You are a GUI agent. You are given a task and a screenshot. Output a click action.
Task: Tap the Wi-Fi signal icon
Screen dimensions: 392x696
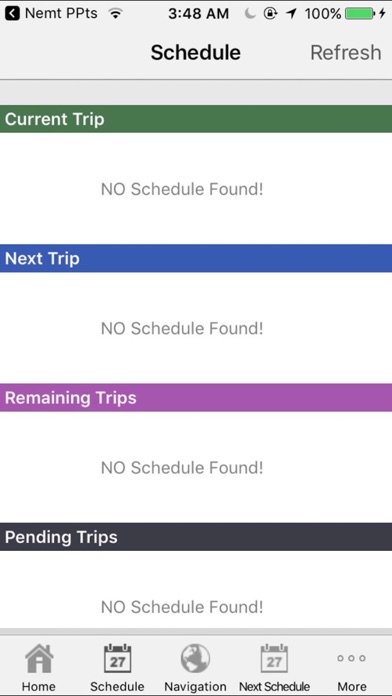click(116, 14)
